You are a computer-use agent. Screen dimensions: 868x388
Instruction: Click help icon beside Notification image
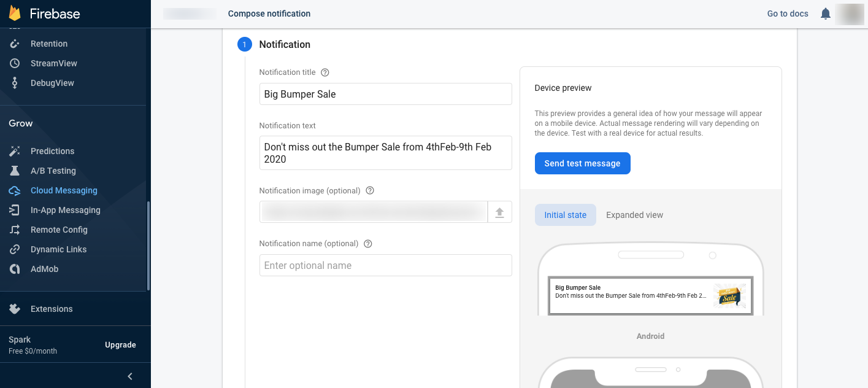(370, 190)
